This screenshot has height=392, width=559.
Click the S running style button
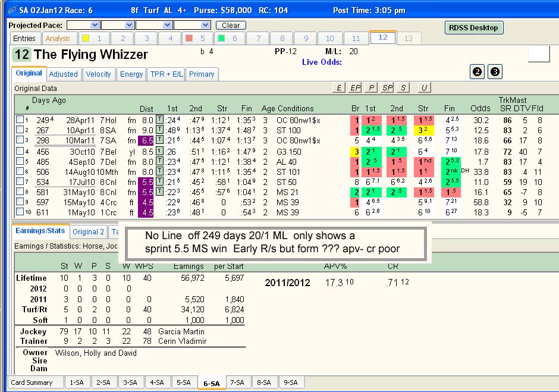coord(403,87)
